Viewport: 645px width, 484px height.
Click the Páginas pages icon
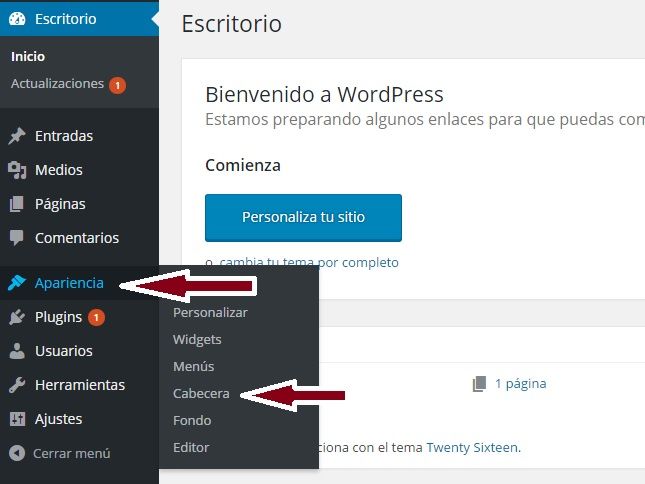[16, 204]
